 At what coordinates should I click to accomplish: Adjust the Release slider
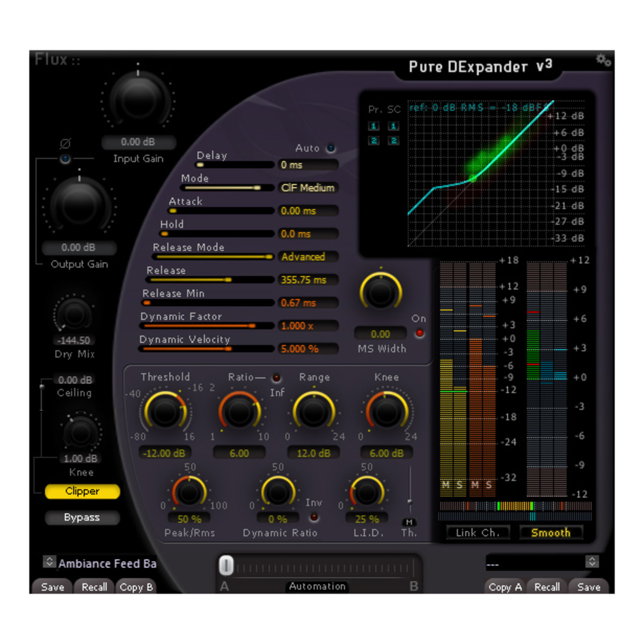coord(210,280)
